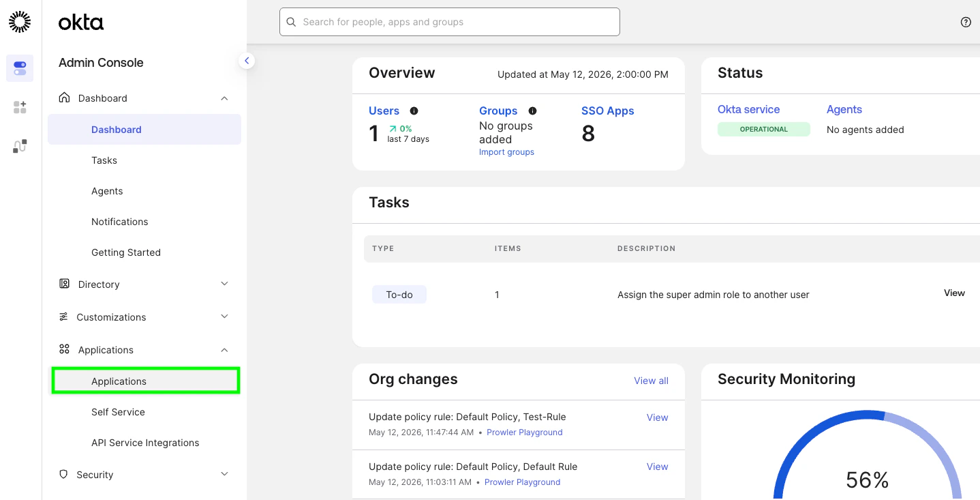
Task: Open the Groups link in Overview
Action: coord(498,111)
